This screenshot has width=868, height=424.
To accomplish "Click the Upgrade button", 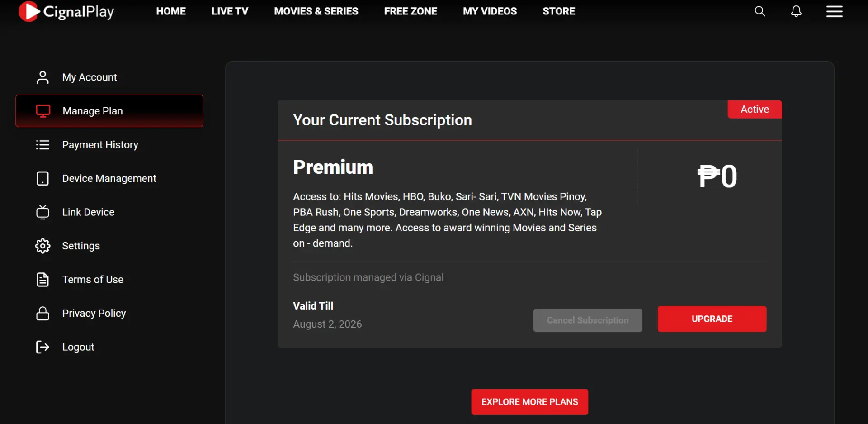I will point(712,319).
